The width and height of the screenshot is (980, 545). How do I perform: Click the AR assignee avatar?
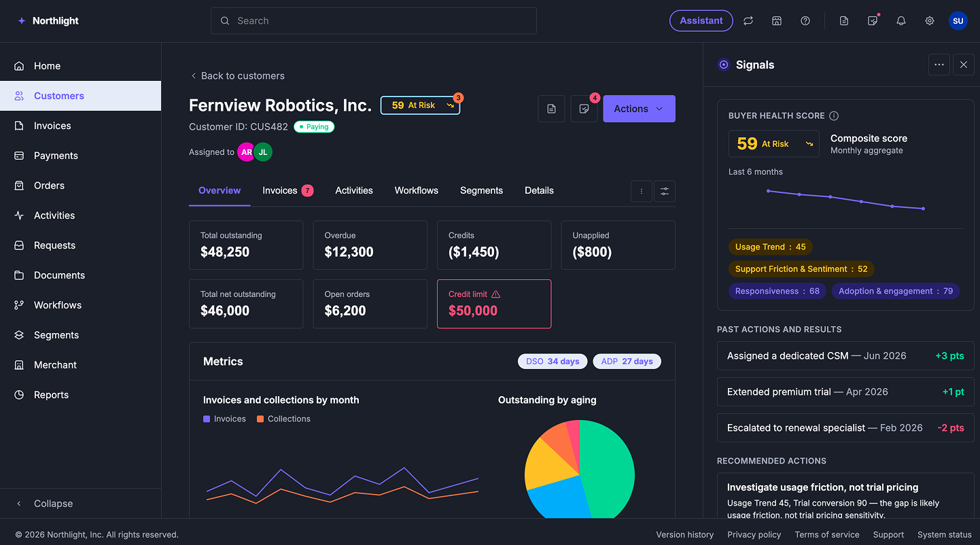pyautogui.click(x=246, y=152)
